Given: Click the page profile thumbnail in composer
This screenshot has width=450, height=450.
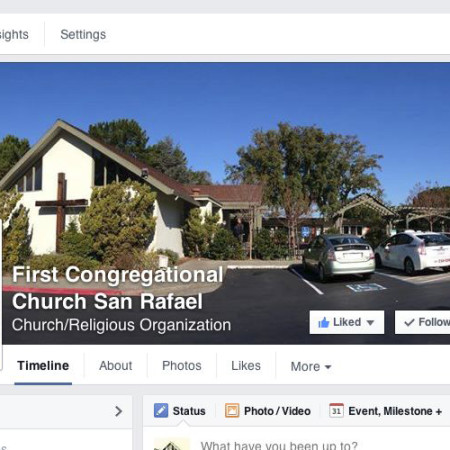Looking at the screenshot, I should click(x=172, y=444).
